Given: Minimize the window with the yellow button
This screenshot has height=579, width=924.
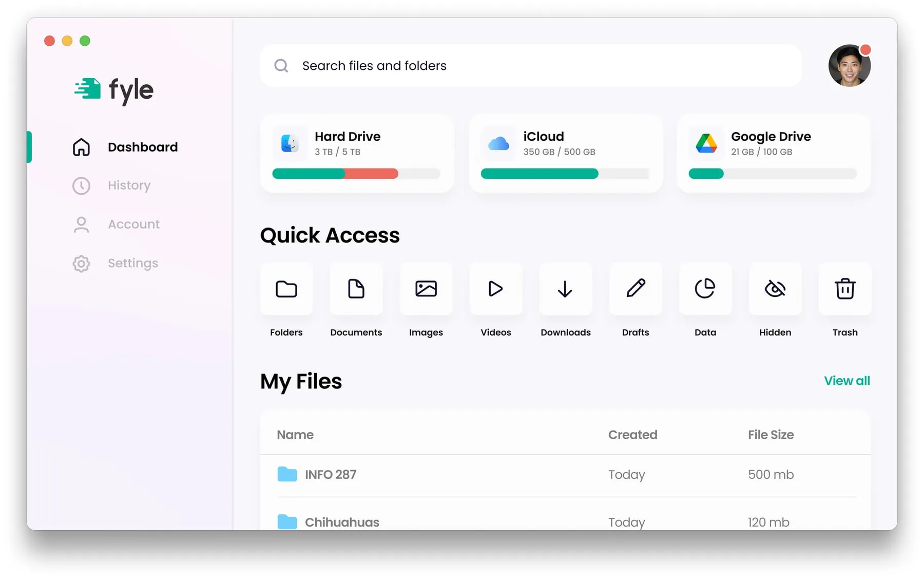Looking at the screenshot, I should [67, 41].
